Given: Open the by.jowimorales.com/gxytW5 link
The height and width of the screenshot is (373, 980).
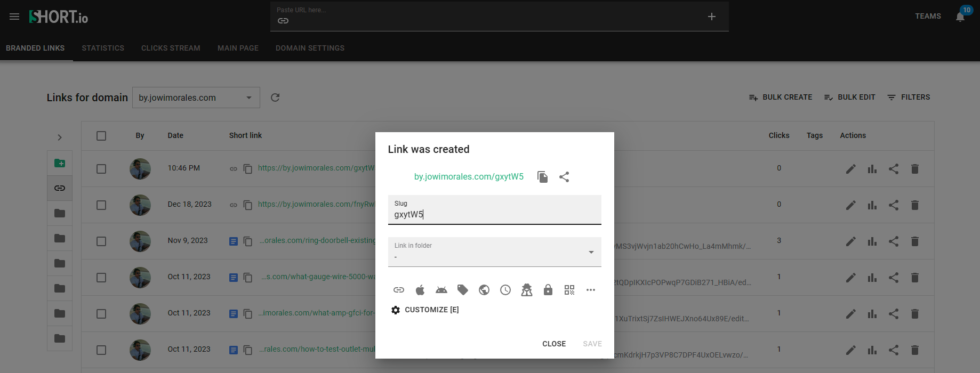Looking at the screenshot, I should [469, 177].
